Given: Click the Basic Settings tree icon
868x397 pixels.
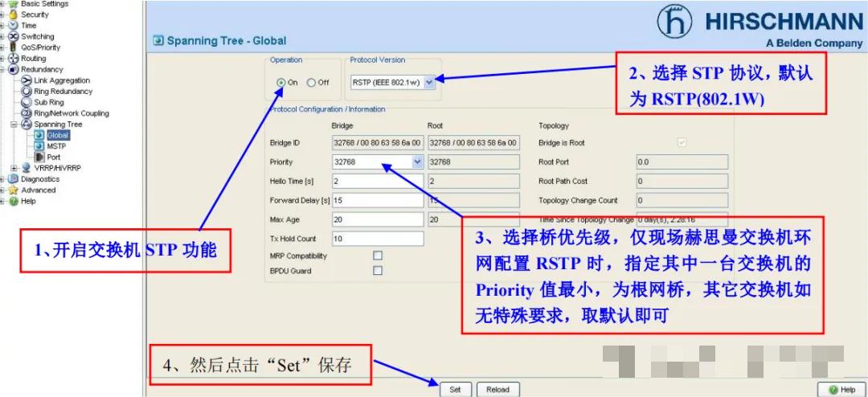Looking at the screenshot, I should [14, 4].
